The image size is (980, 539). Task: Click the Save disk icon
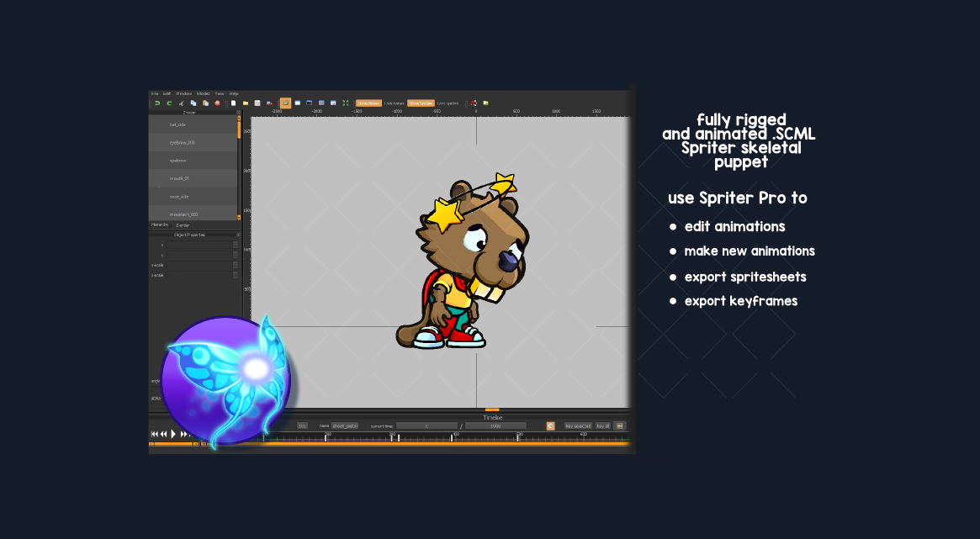pyautogui.click(x=257, y=103)
